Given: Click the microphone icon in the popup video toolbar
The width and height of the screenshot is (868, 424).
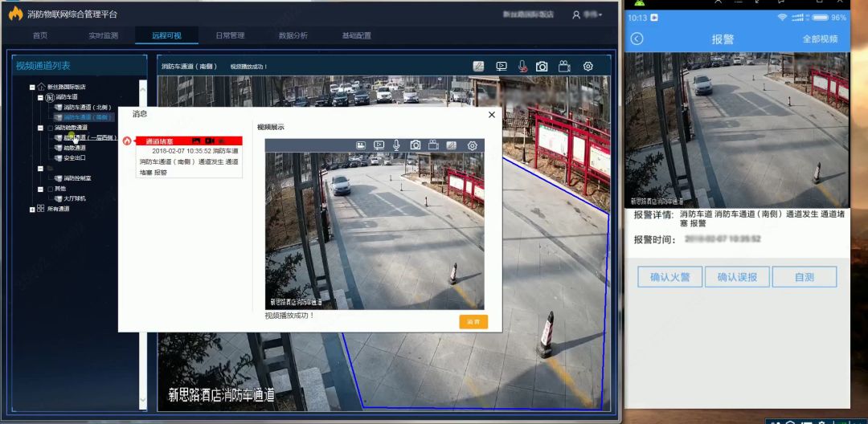Looking at the screenshot, I should pos(396,145).
